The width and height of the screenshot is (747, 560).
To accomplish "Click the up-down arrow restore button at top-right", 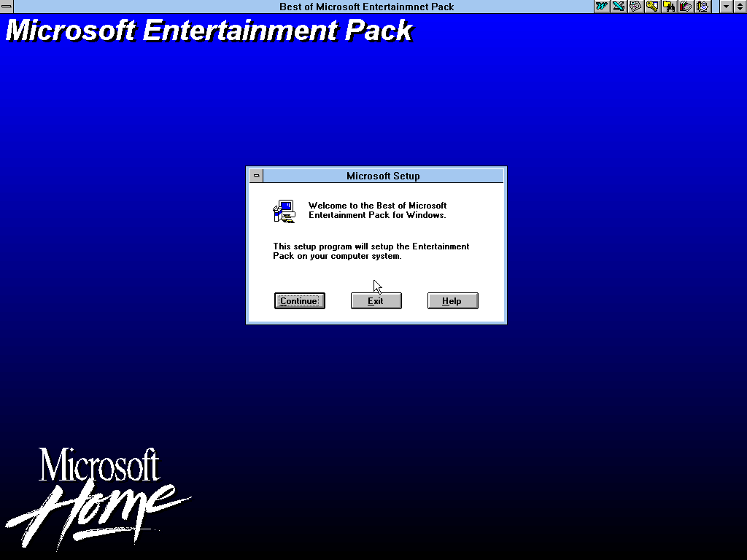I will pos(740,7).
